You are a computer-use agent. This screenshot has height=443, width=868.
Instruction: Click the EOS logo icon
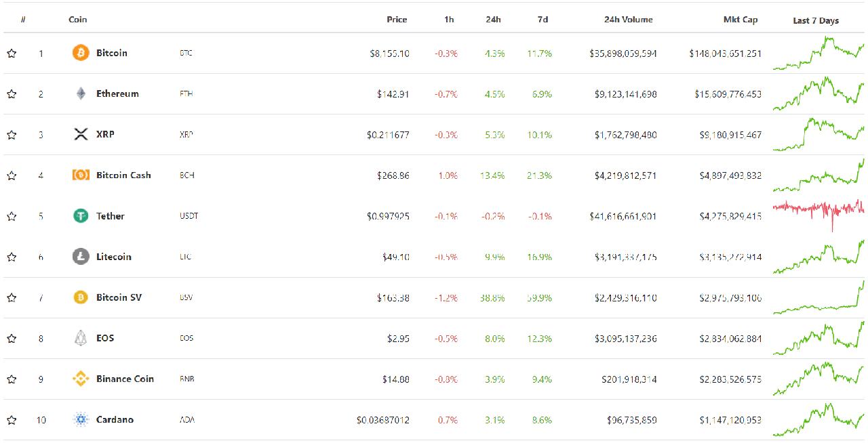tap(81, 338)
